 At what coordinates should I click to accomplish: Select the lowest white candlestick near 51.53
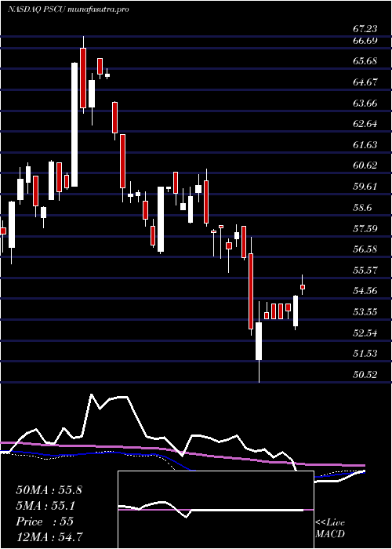click(259, 341)
